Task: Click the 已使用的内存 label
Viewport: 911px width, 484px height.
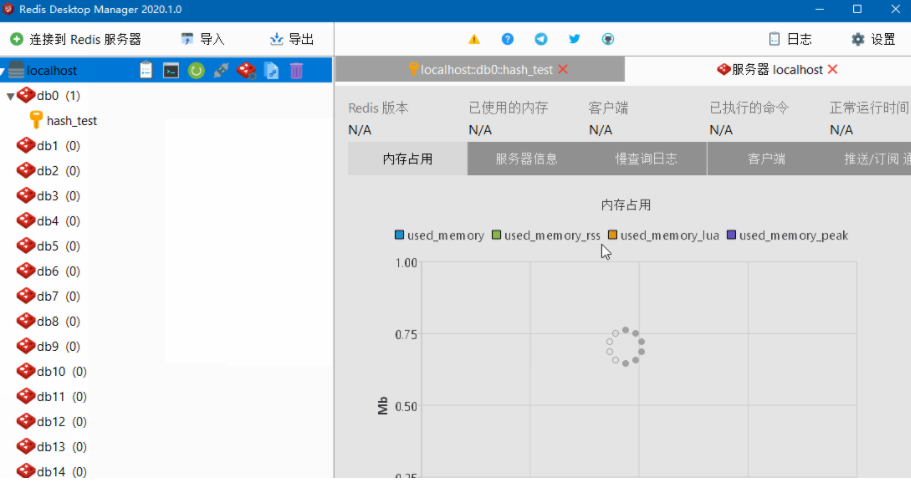Action: coord(508,108)
